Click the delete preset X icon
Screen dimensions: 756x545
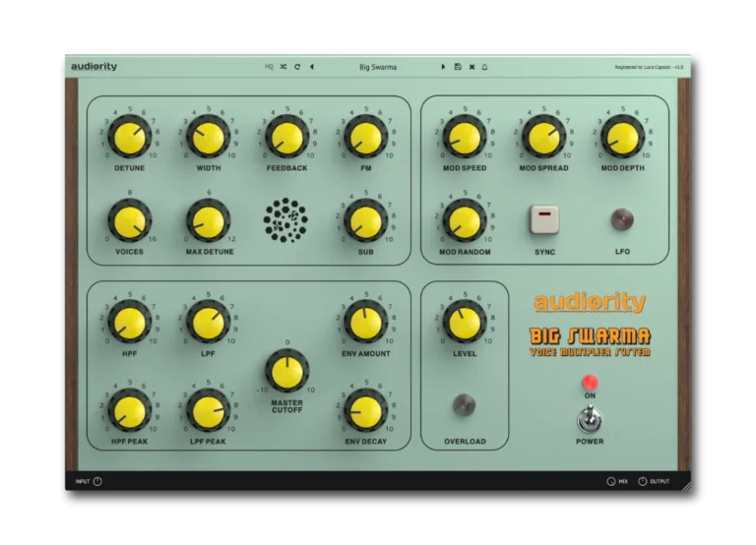[472, 67]
